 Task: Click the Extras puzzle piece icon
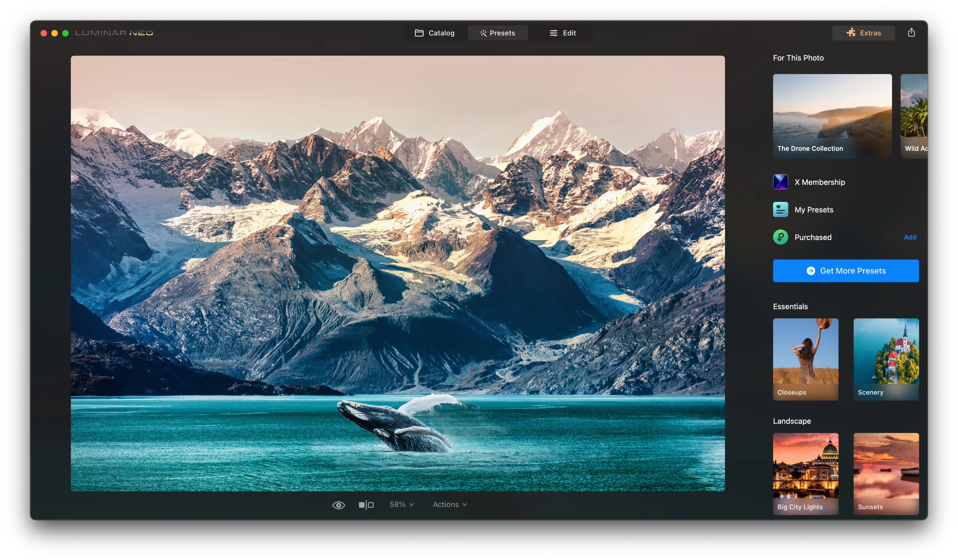851,33
